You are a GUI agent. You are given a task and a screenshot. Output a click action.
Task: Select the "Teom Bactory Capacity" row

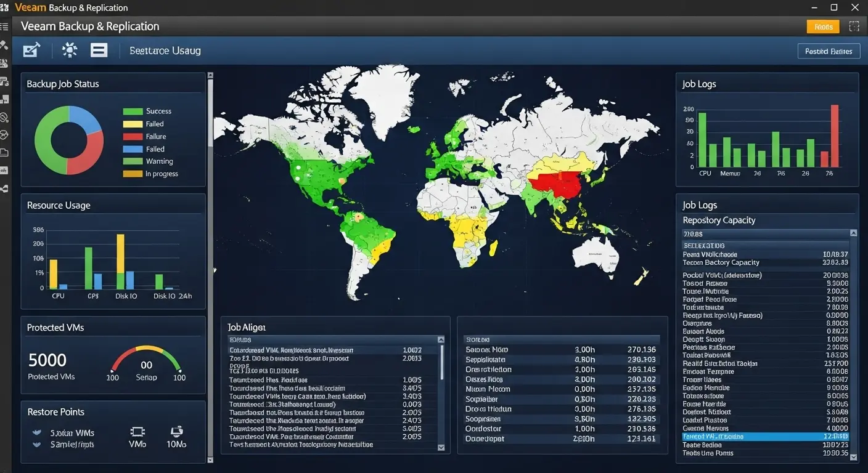[765, 262]
